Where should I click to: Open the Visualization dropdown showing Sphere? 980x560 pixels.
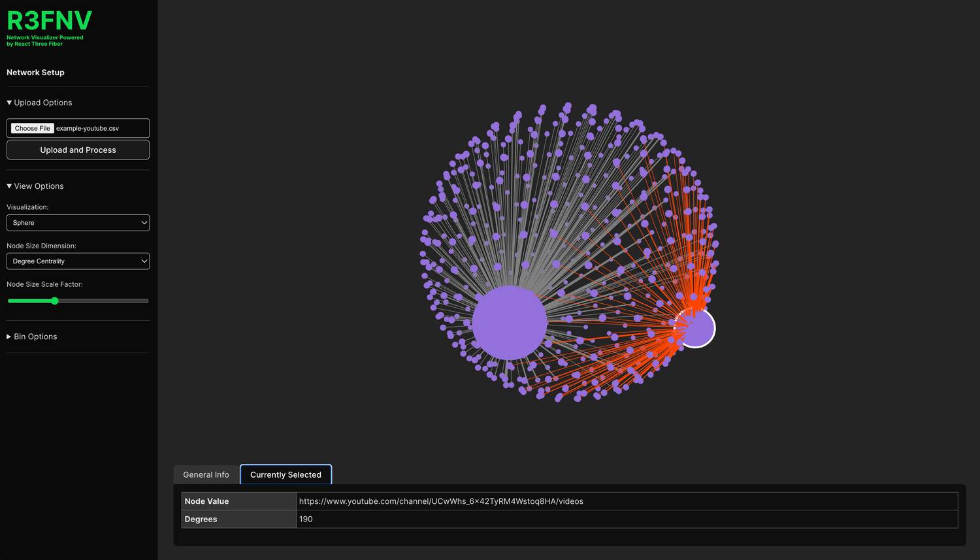coord(78,223)
